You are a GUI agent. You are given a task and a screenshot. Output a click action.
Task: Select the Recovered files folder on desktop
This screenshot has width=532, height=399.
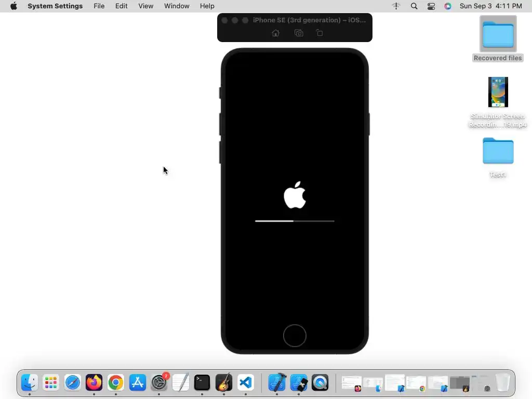(498, 38)
